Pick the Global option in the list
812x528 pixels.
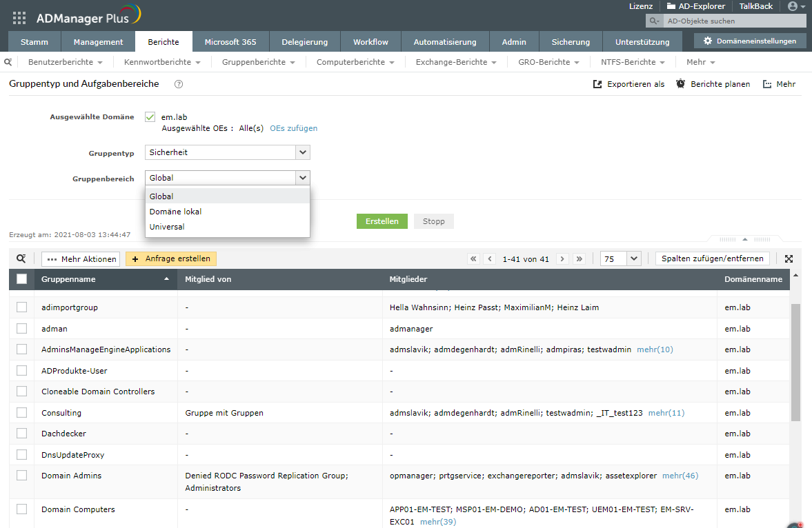228,196
